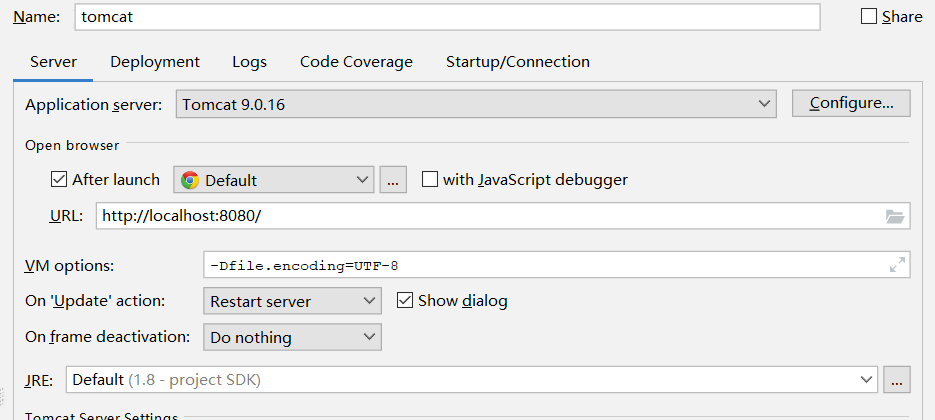Enable with JavaScript debugger checkbox
Viewport: 935px width, 420px height.
(430, 180)
